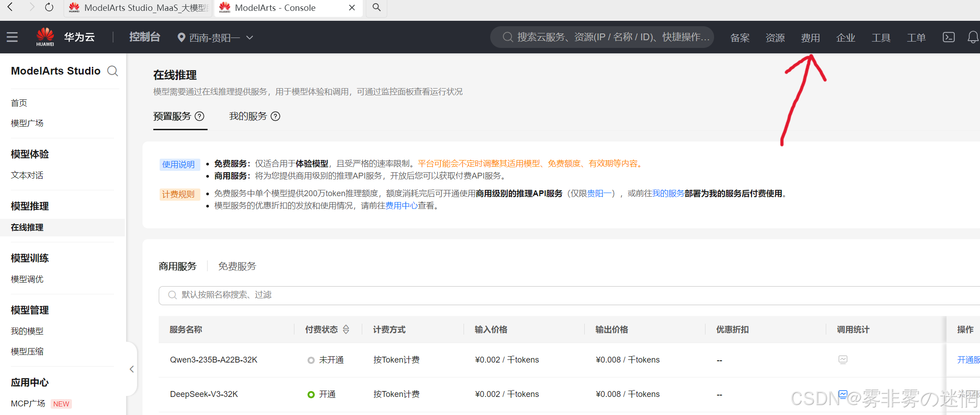Click the Qwen3-235B-A22B-32K service name
This screenshot has height=415, width=980.
[x=213, y=360]
